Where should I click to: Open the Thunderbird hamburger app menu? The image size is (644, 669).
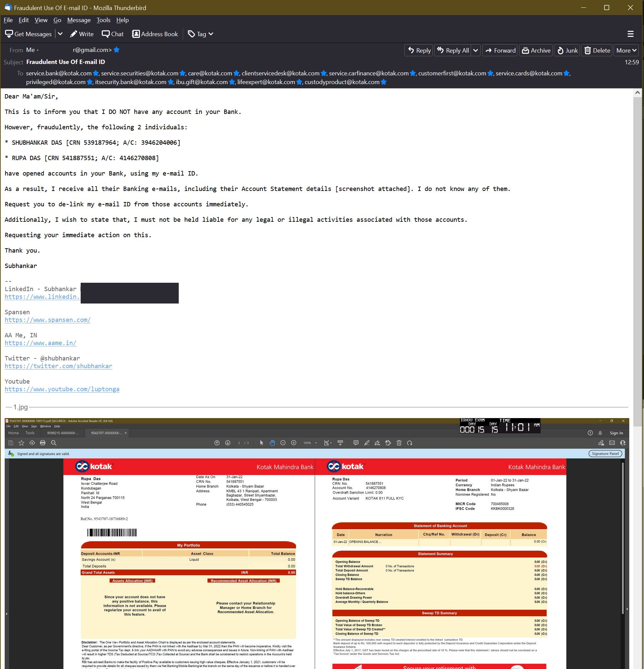point(630,34)
